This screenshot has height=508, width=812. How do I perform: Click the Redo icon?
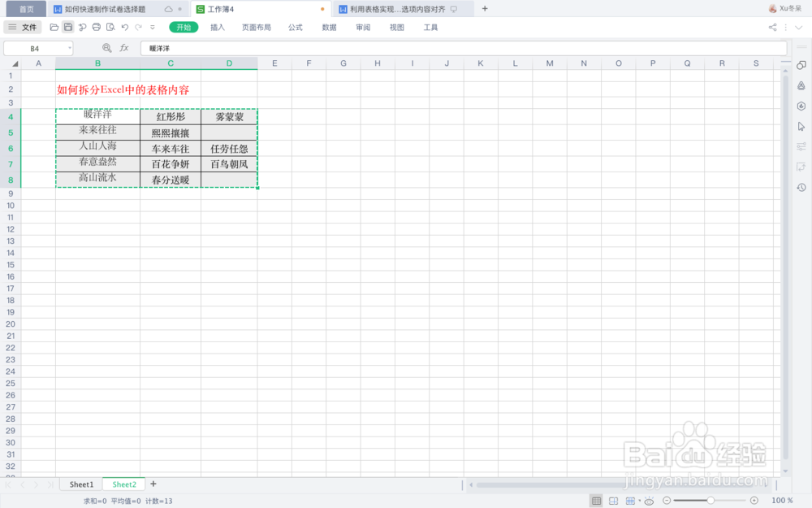(137, 27)
